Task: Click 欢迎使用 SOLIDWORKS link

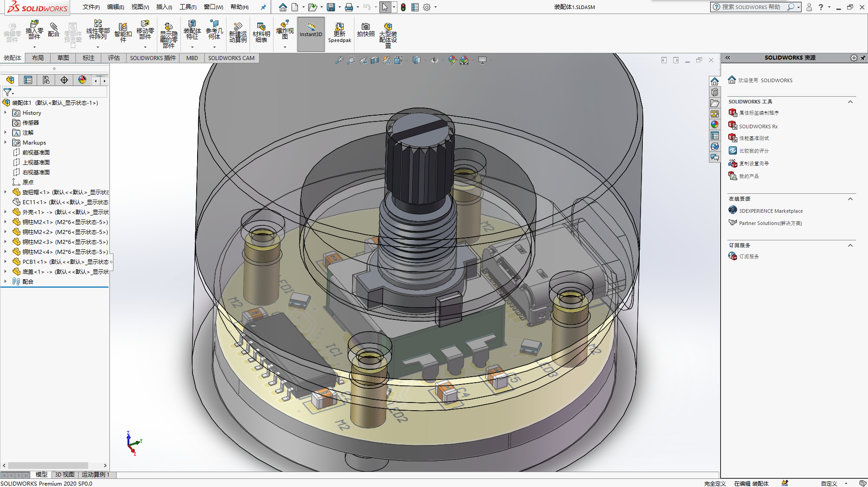Action: coord(765,80)
